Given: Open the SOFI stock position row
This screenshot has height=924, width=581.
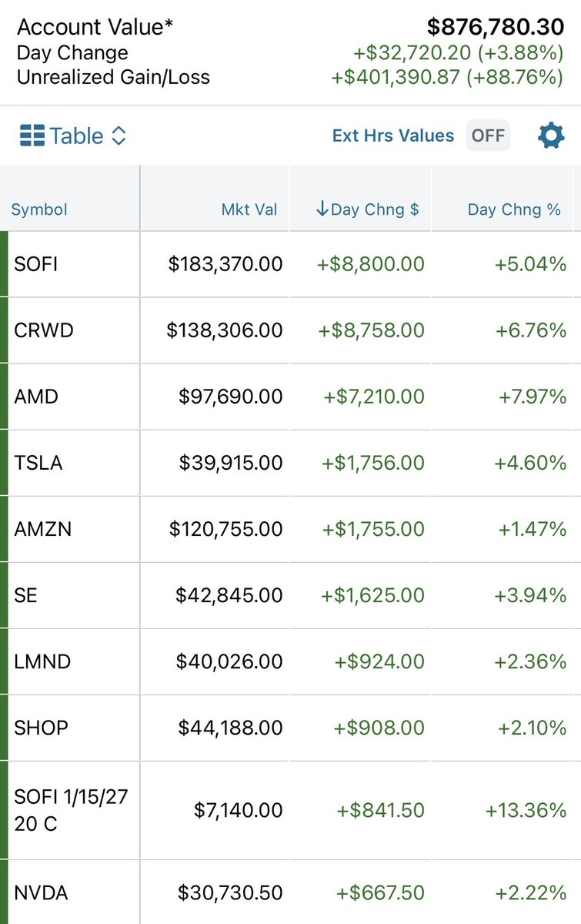Looking at the screenshot, I should pyautogui.click(x=290, y=264).
